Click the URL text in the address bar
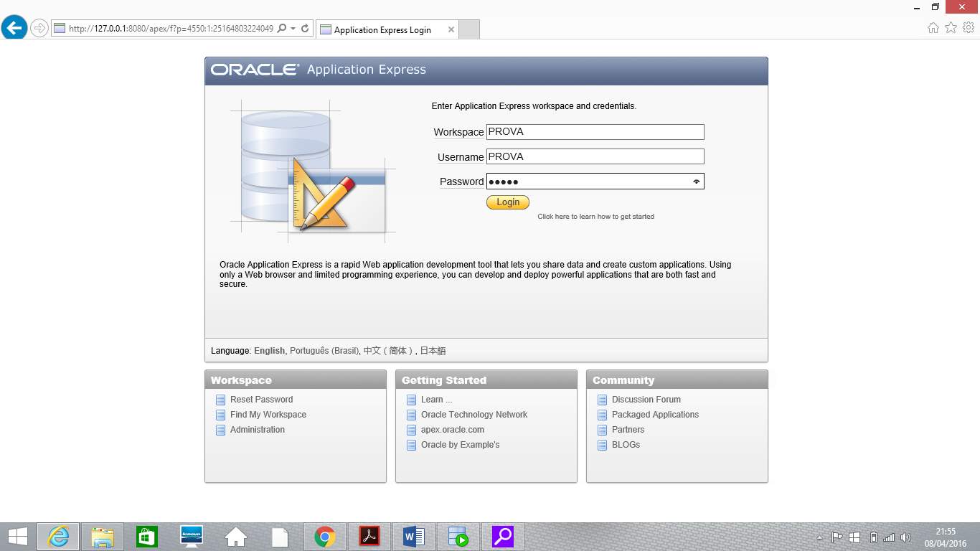This screenshot has height=551, width=980. 171,29
